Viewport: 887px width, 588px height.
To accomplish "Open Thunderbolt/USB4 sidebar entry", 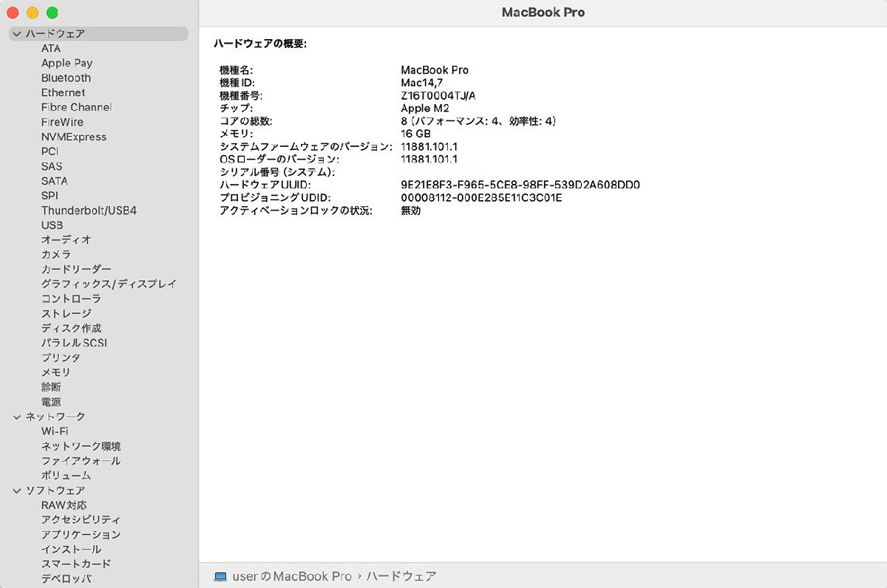I will (89, 211).
